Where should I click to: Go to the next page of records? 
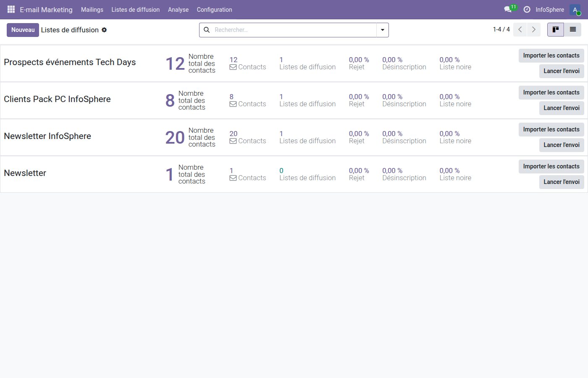[x=533, y=29]
